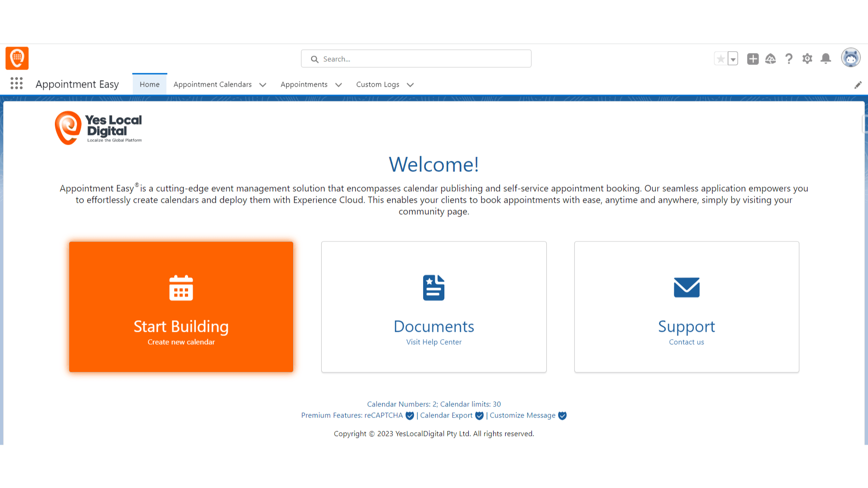The width and height of the screenshot is (868, 488).
Task: Click the Start Building orange card
Action: click(181, 306)
